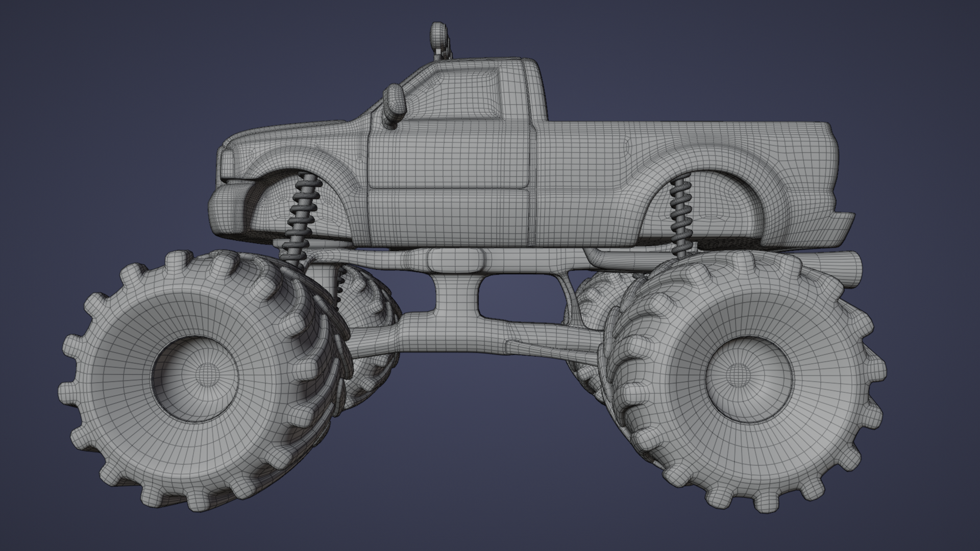The image size is (980, 551).
Task: Click the front wheel hub center
Action: pos(207,375)
